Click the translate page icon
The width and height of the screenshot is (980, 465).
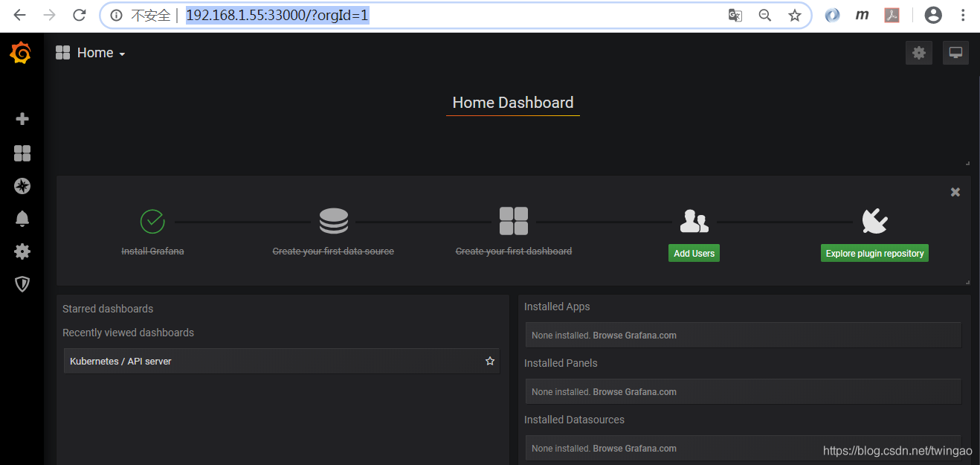coord(735,15)
